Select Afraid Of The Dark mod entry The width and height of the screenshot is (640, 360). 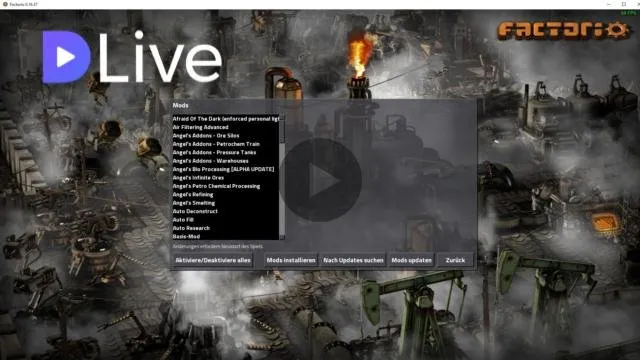point(226,119)
